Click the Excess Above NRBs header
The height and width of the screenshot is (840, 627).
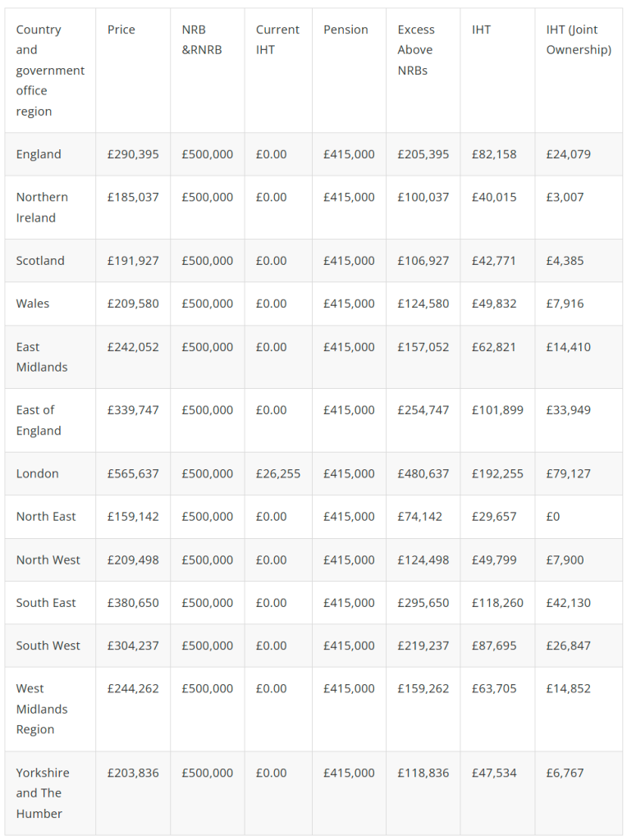416,50
